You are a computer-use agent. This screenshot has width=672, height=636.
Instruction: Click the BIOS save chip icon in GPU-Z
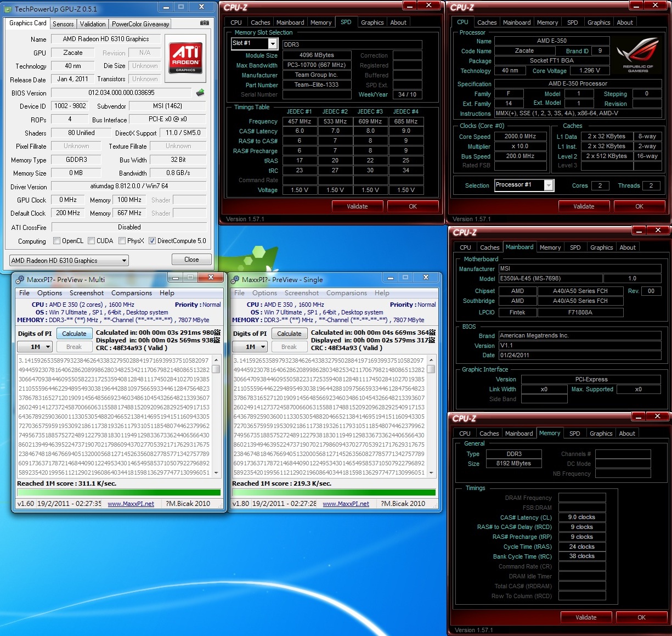coord(200,93)
